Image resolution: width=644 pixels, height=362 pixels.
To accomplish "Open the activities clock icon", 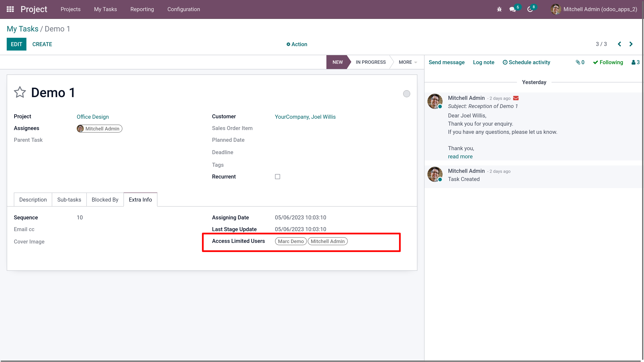I will coord(530,9).
